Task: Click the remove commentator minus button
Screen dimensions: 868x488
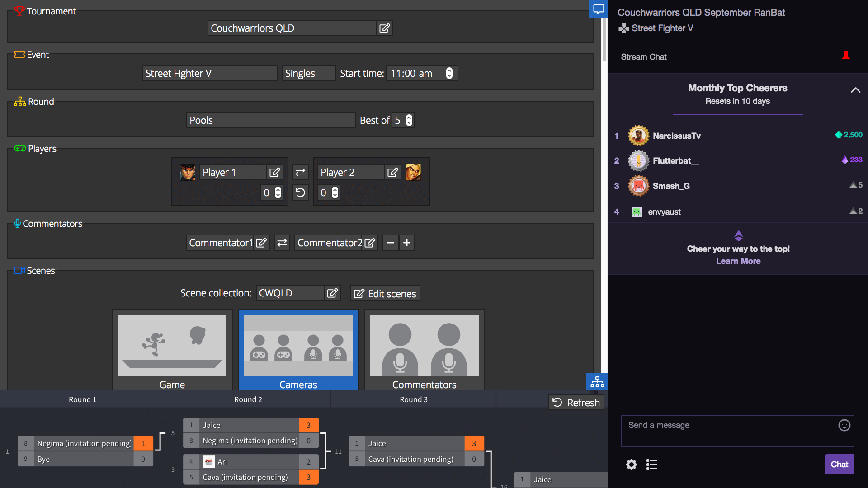Action: click(x=391, y=242)
